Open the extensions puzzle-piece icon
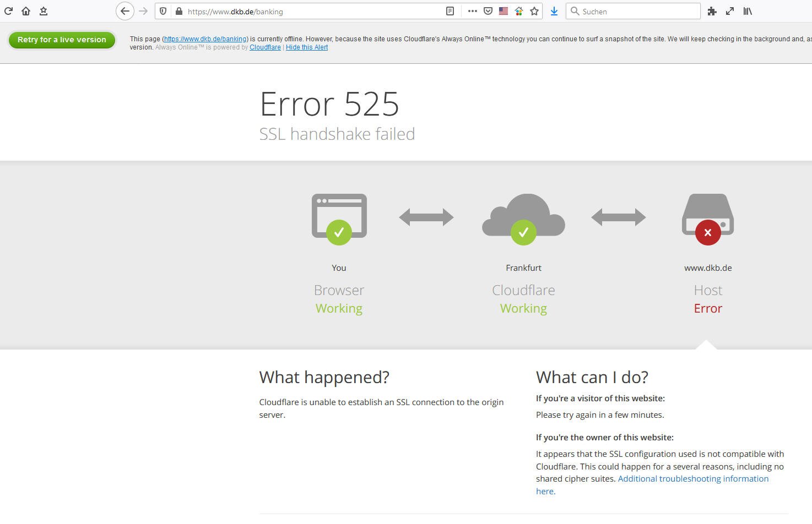 coord(712,11)
